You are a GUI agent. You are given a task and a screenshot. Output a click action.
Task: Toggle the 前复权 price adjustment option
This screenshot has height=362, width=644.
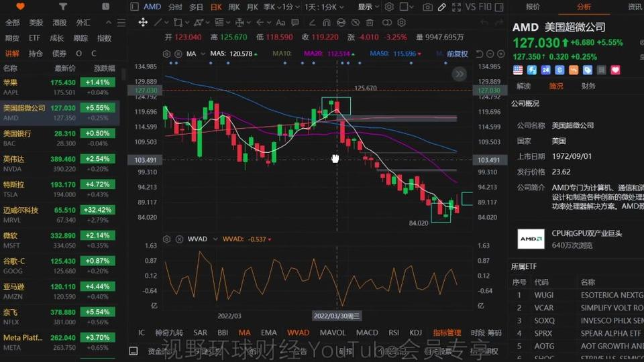[457, 54]
